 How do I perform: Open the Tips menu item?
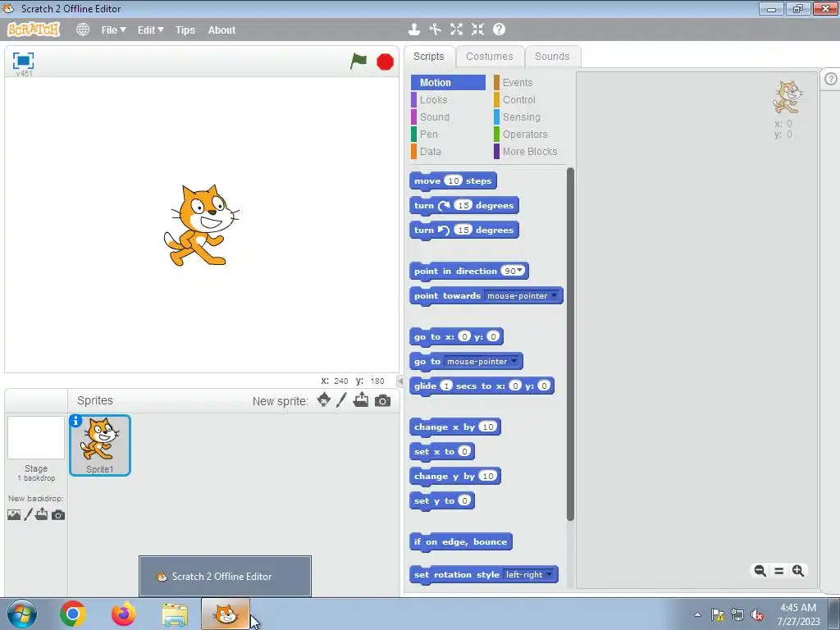[x=185, y=30]
